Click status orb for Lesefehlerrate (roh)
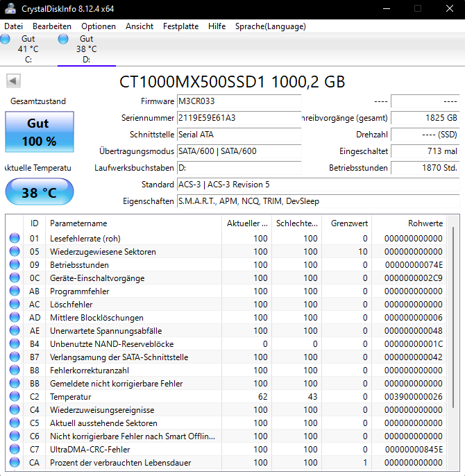465x476 pixels. point(15,238)
